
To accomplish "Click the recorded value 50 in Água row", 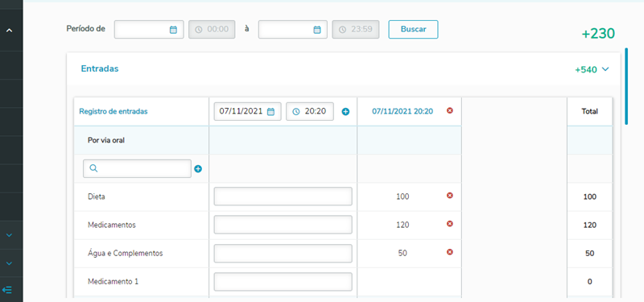I will 402,254.
